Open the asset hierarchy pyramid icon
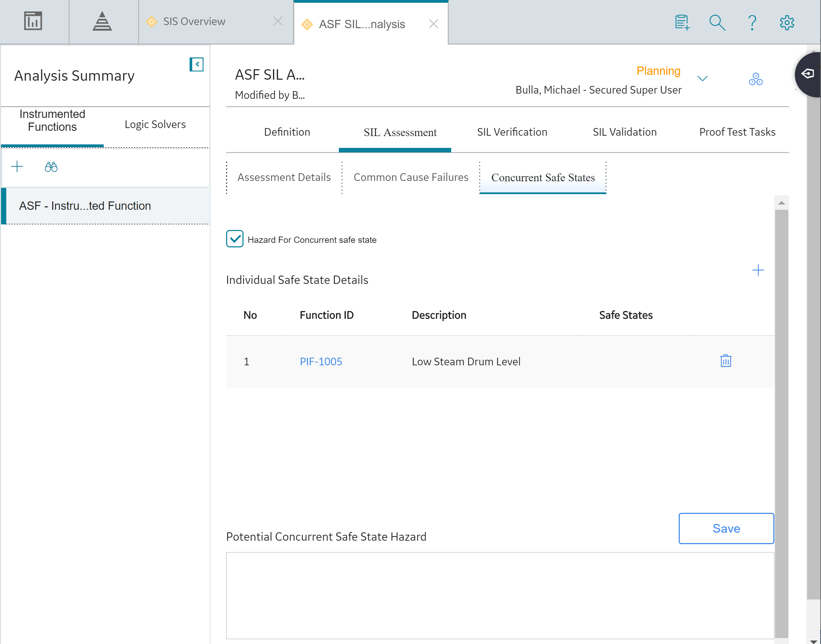Screen dimensions: 821x644 pyautogui.click(x=102, y=21)
